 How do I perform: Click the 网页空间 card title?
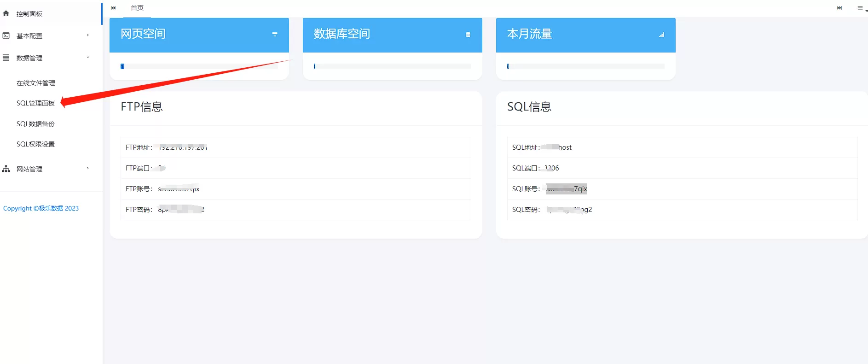pyautogui.click(x=143, y=34)
